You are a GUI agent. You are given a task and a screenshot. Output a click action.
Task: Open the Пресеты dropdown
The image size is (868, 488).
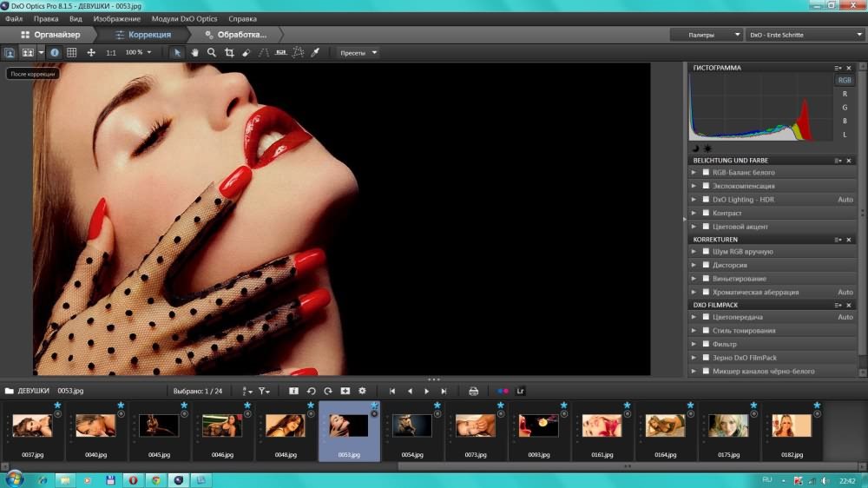point(358,53)
